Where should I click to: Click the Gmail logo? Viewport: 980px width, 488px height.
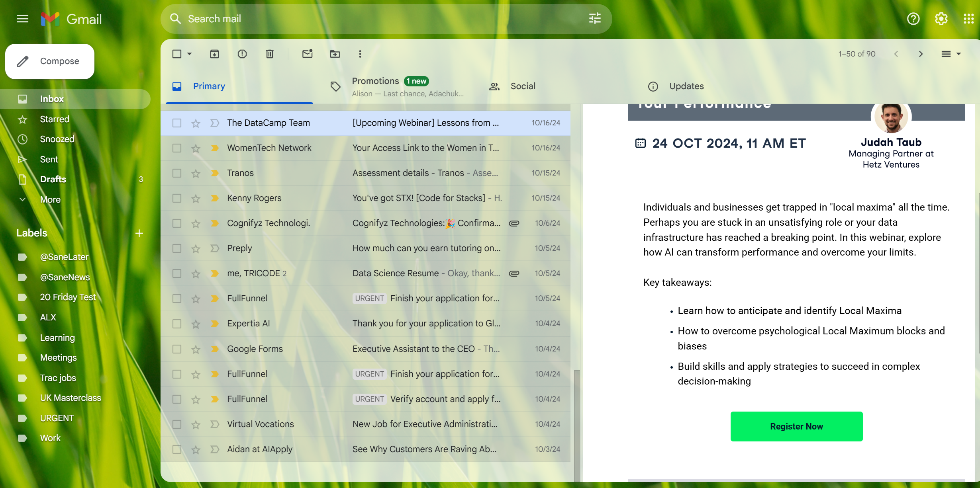71,19
